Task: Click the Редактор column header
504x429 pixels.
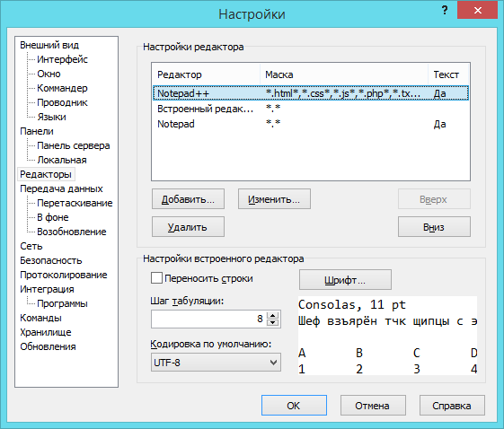Action: [206, 74]
